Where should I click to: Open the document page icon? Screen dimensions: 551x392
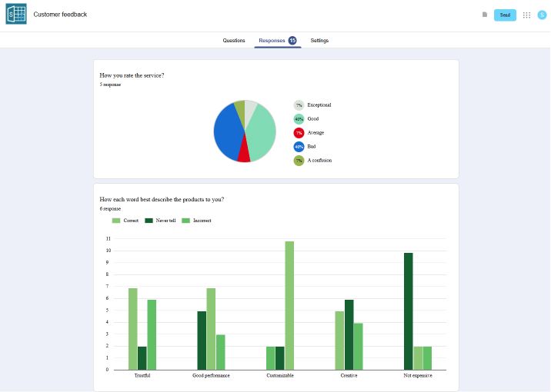(x=485, y=15)
